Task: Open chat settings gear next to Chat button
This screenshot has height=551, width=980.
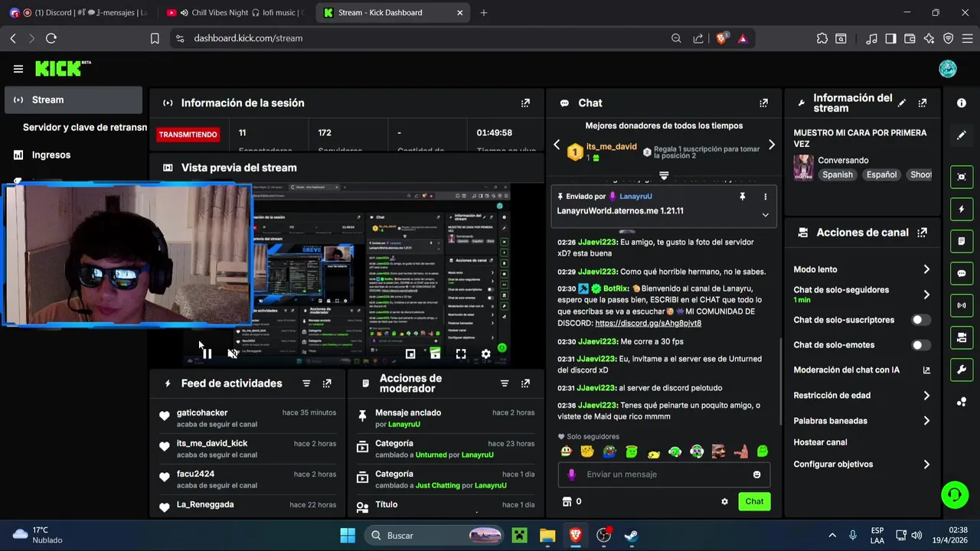Action: tap(724, 502)
